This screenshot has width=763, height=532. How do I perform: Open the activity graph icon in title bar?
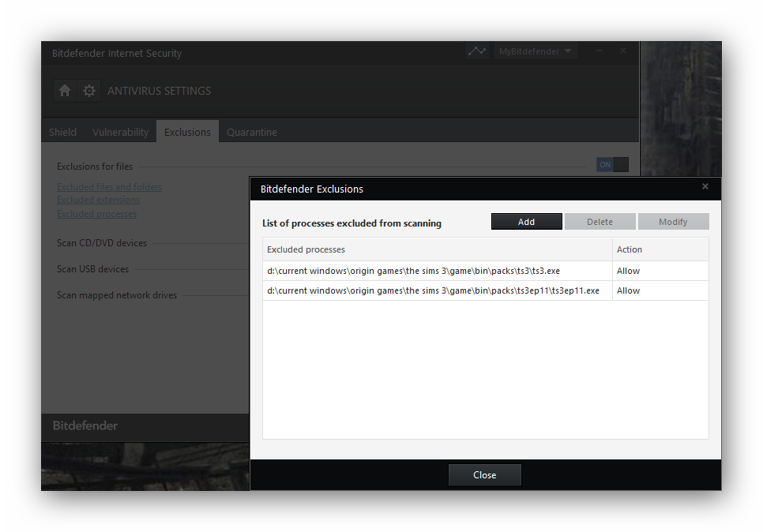point(477,51)
